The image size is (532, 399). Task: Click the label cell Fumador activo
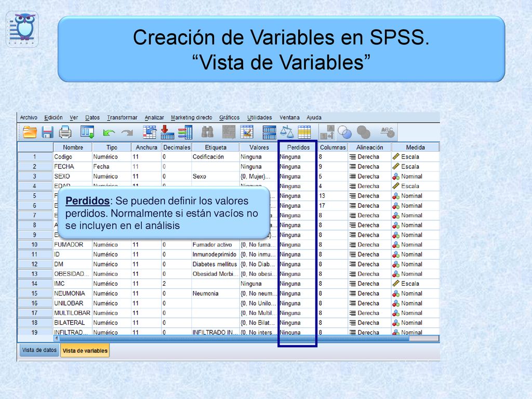click(x=216, y=245)
